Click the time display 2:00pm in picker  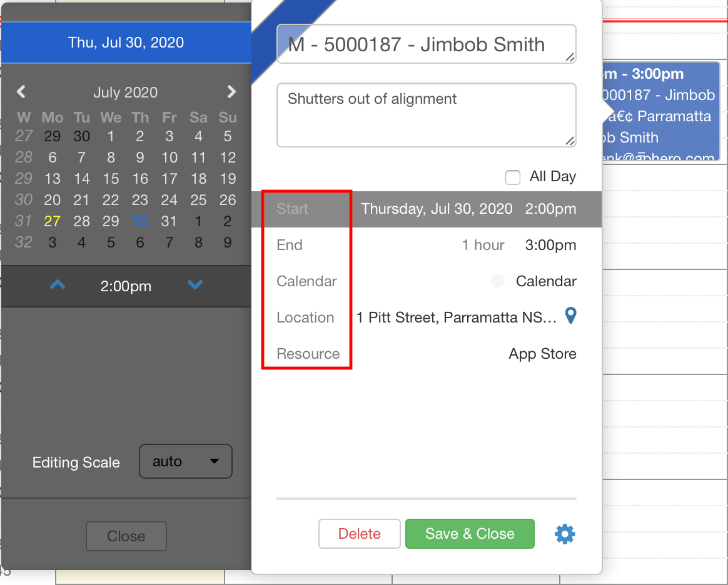(x=126, y=286)
